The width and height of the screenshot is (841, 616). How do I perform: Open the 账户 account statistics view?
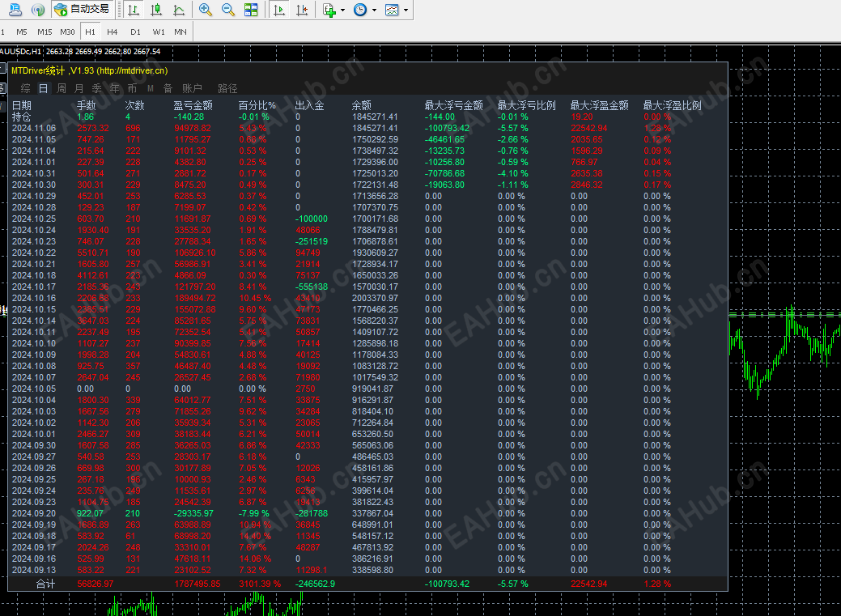(192, 88)
